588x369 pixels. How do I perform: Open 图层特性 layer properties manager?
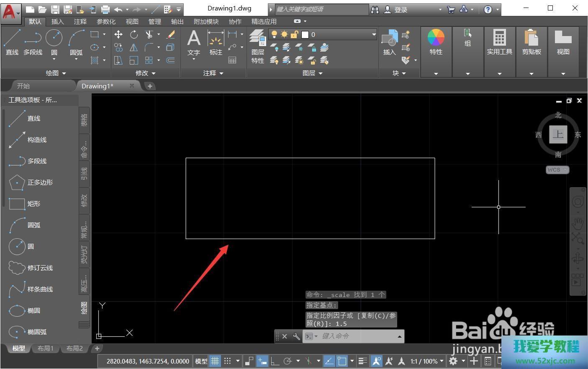coord(257,46)
